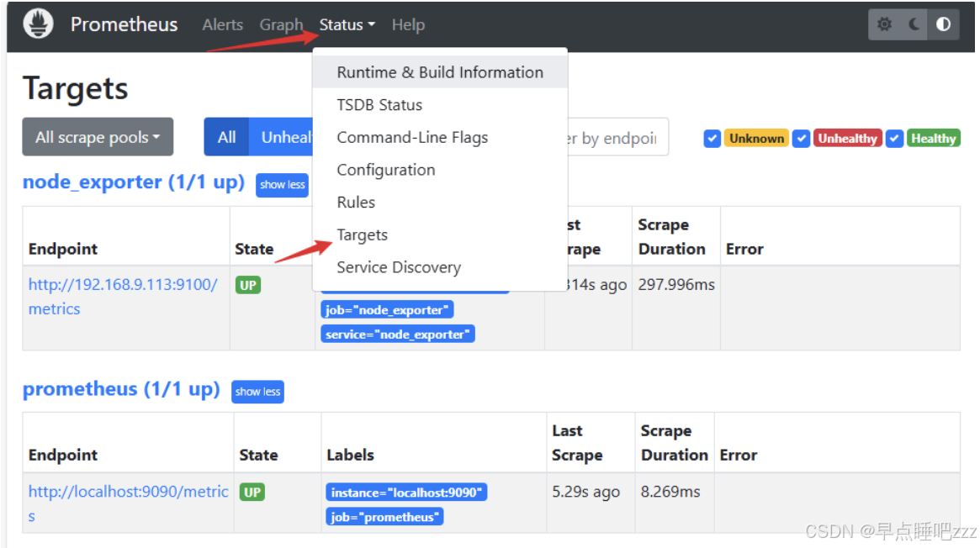Collapse node_exporter pool with show less
Image resolution: width=980 pixels, height=548 pixels.
(283, 185)
